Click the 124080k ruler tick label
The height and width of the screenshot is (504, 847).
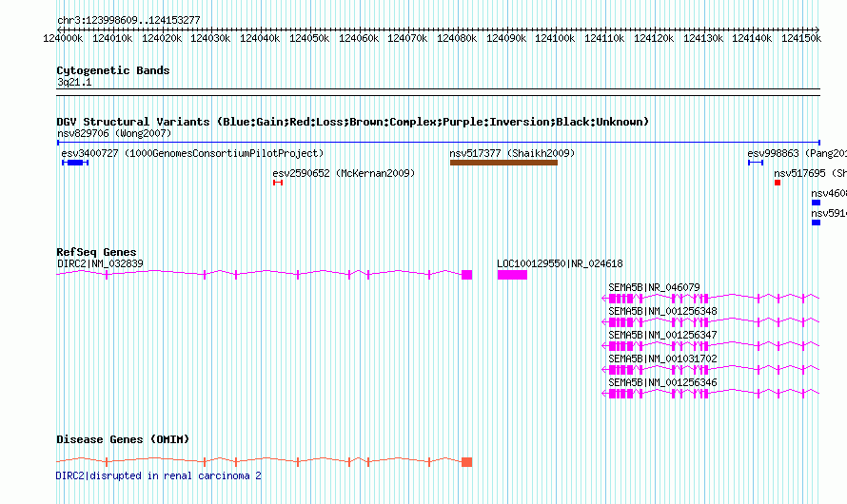pyautogui.click(x=457, y=38)
